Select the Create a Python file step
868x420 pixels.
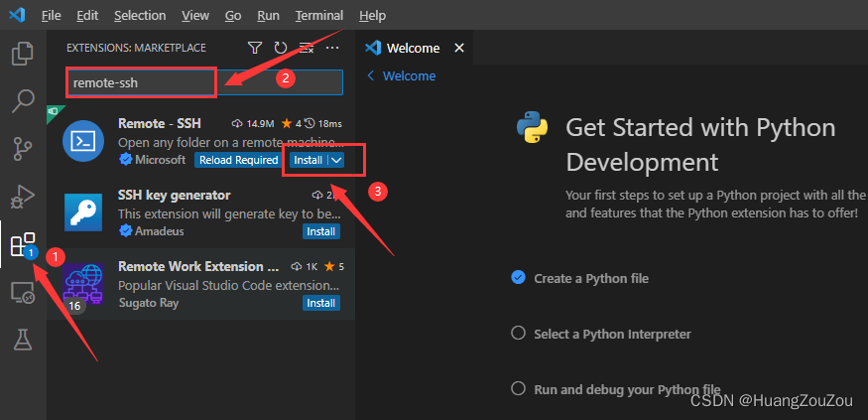pyautogui.click(x=591, y=278)
